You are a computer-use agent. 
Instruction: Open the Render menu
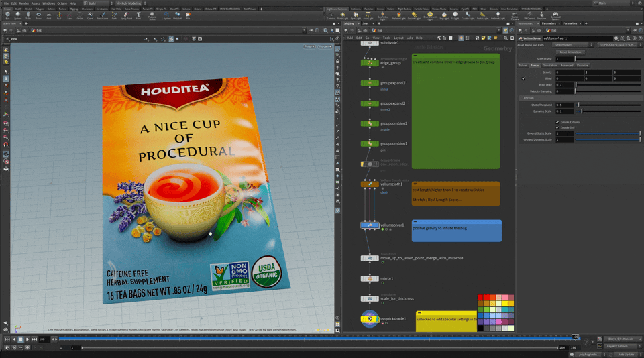coord(24,3)
